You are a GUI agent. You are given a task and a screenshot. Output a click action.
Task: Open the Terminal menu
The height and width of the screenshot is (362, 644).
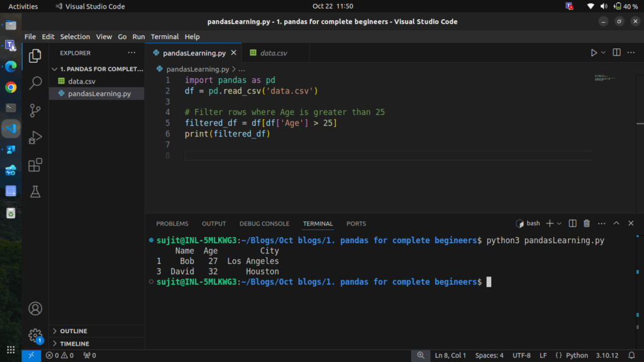coord(164,36)
